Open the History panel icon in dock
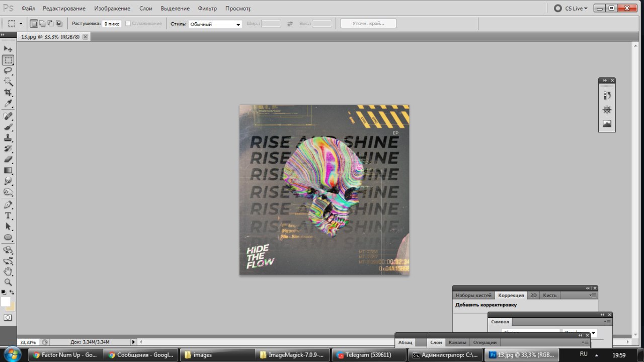Viewport: 644px width, 362px height. click(607, 95)
